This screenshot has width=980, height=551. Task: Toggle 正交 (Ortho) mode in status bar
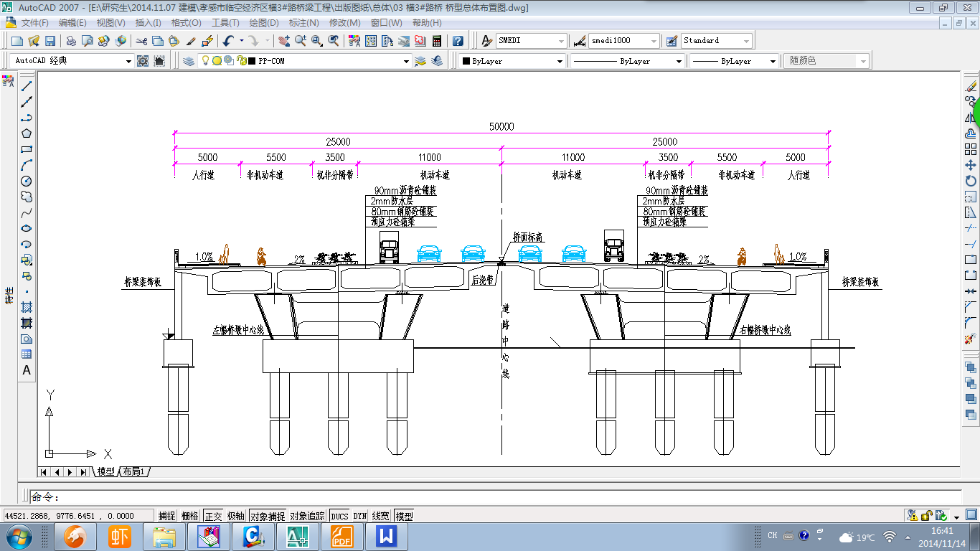click(x=213, y=516)
